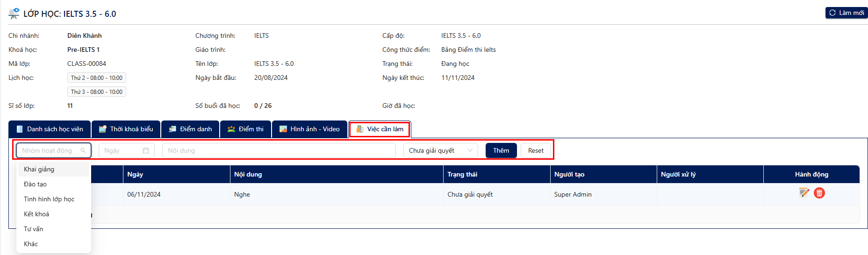Open the Điểm danh tab

pyautogui.click(x=190, y=129)
